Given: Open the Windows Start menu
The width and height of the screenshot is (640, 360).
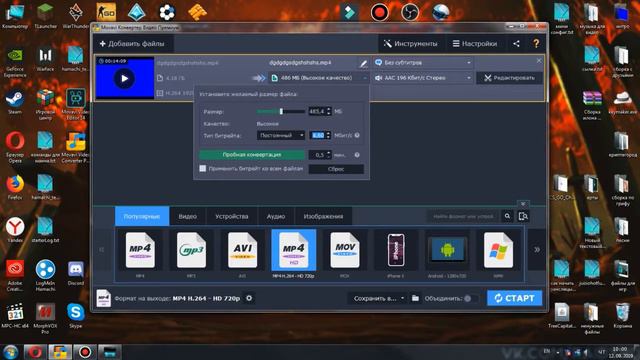Looking at the screenshot, I should tap(10, 352).
